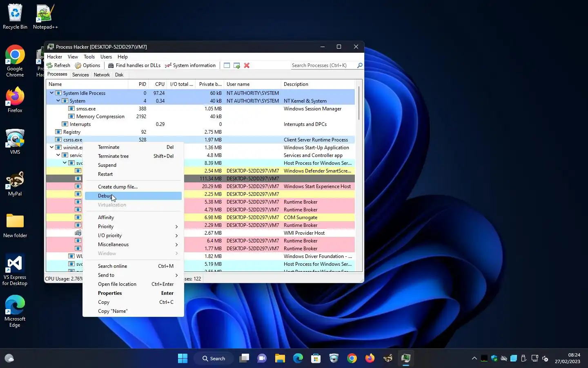
Task: Click the find window and thread icon
Action: click(x=236, y=65)
